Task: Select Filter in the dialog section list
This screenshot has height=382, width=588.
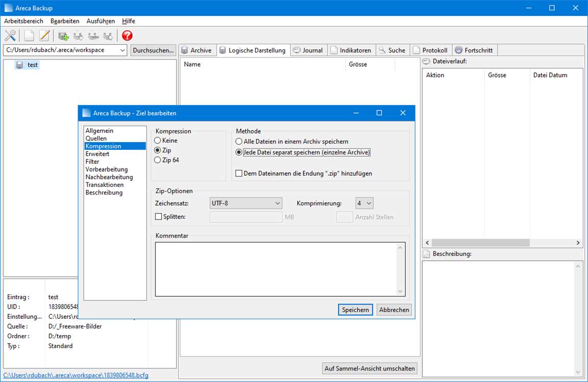Action: 115,161
